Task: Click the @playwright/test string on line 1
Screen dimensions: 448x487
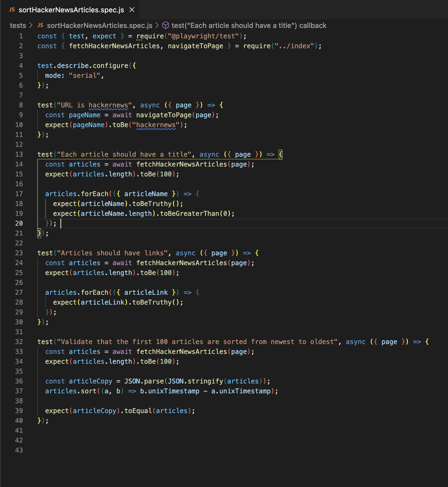Action: (x=202, y=36)
